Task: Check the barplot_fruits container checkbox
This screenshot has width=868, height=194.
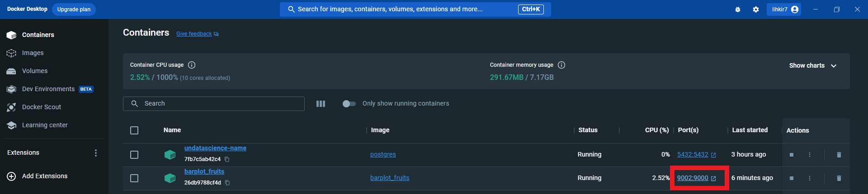Action: [134, 178]
